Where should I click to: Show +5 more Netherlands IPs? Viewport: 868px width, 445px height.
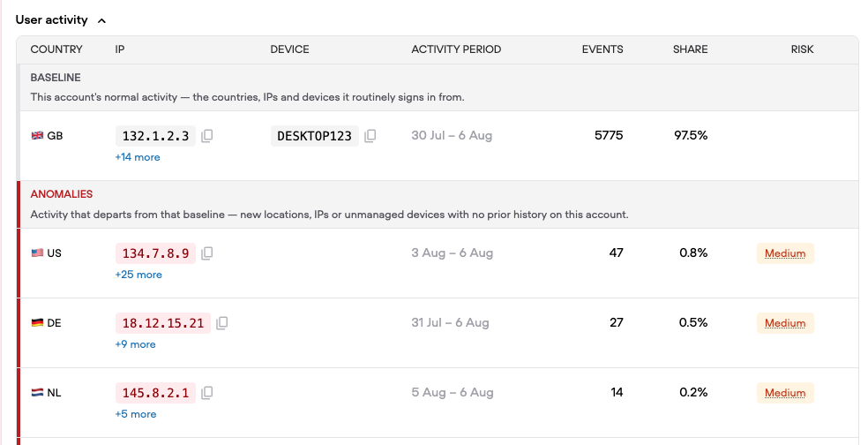(x=136, y=414)
